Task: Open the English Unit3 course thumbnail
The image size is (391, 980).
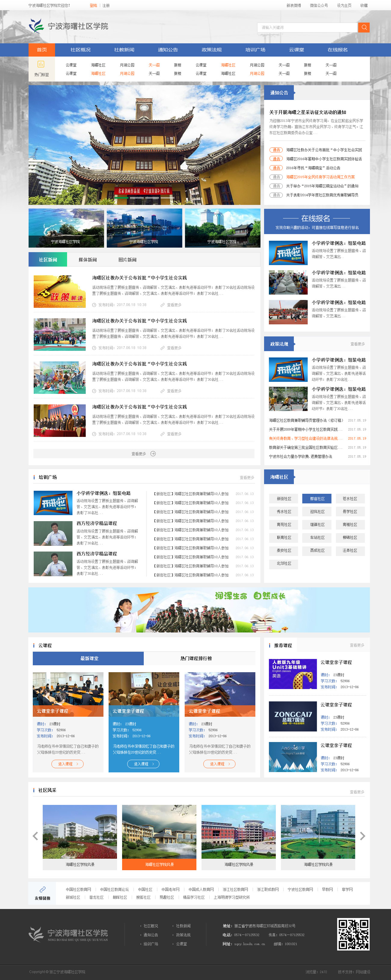Action: pyautogui.click(x=292, y=674)
